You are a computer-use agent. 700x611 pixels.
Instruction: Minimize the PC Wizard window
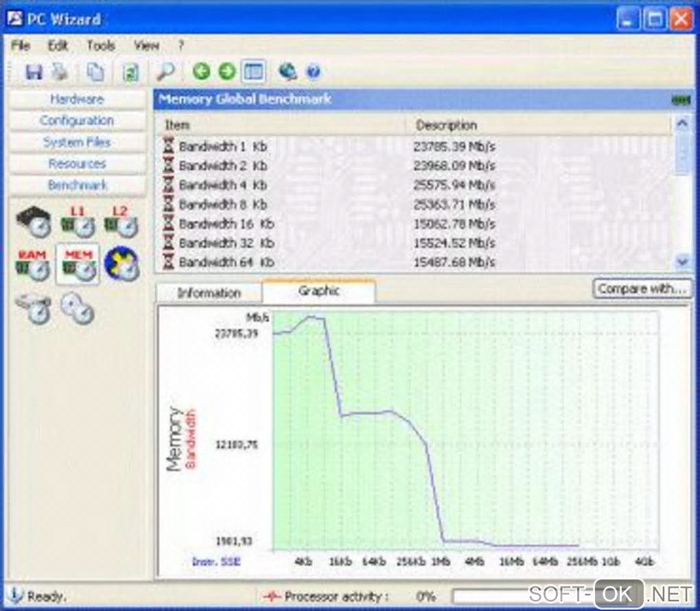[x=628, y=19]
